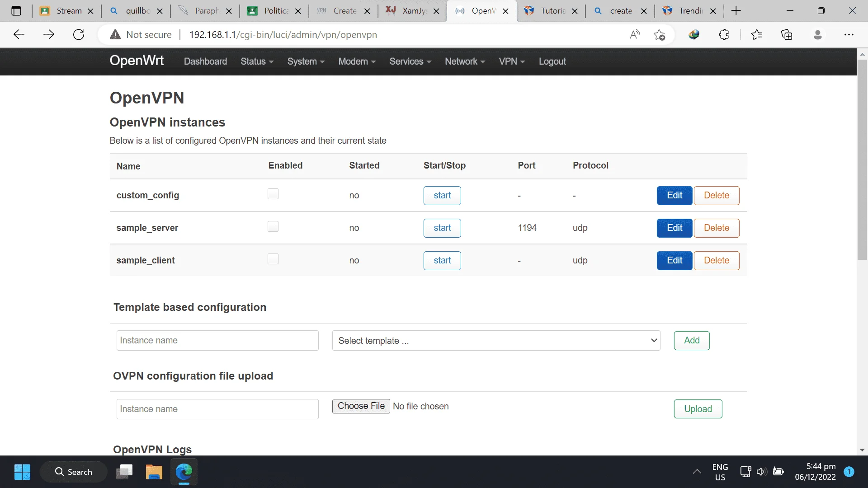Start the custom_config instance
Screen dimensions: 868x488
click(442, 196)
